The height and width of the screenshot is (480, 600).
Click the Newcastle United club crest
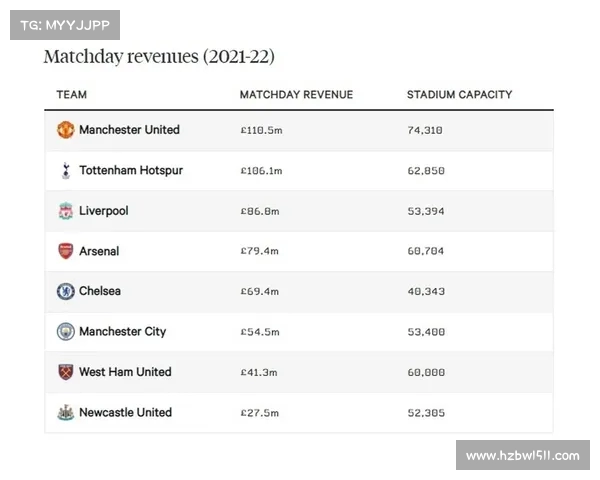click(65, 413)
